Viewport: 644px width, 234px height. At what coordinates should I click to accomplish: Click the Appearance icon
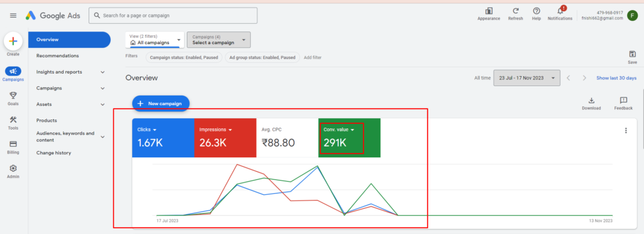click(489, 11)
